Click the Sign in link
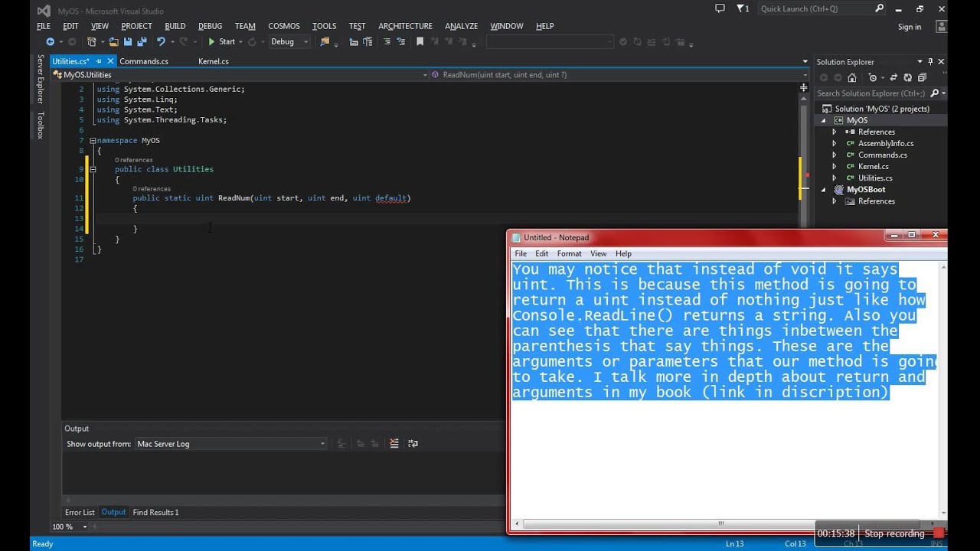The height and width of the screenshot is (551, 980). tap(910, 27)
